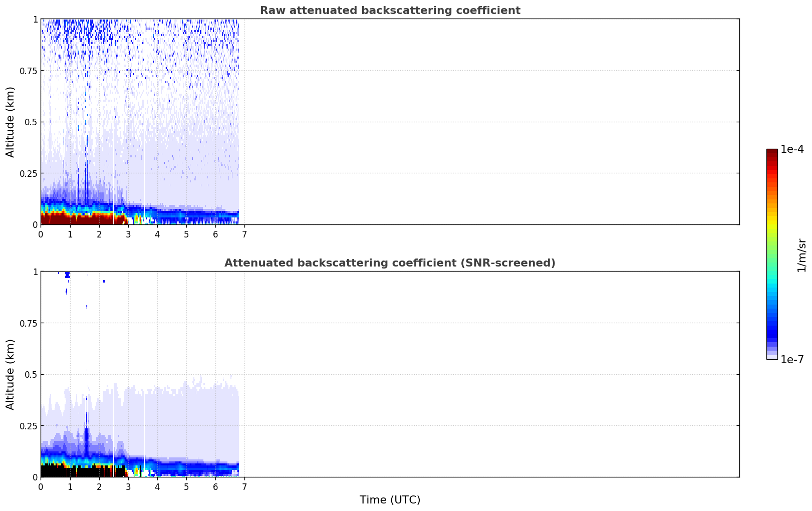
Task: Click the "1" altitude tick on the bottom plot
Action: [35, 272]
